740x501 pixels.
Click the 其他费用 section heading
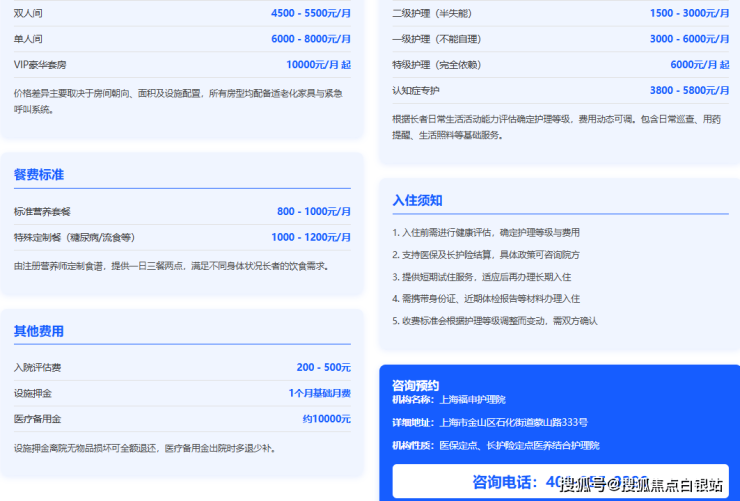click(39, 331)
